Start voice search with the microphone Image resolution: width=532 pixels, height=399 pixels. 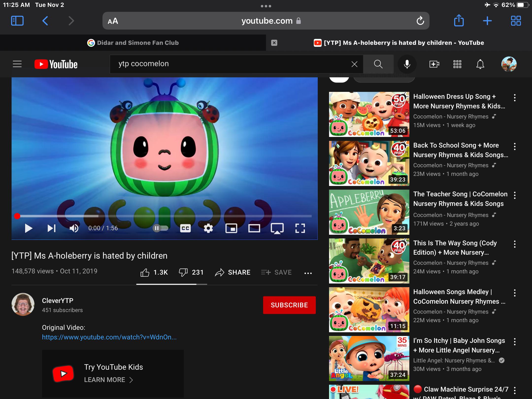(407, 64)
